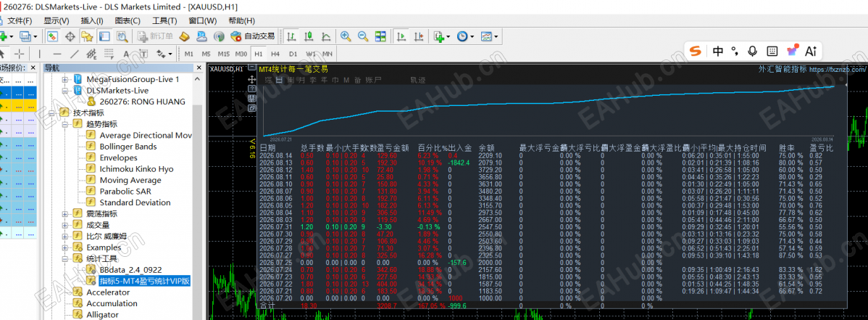Collapse the 趋势指标 tree node
Image resolution: width=868 pixels, height=320 pixels.
(x=64, y=123)
